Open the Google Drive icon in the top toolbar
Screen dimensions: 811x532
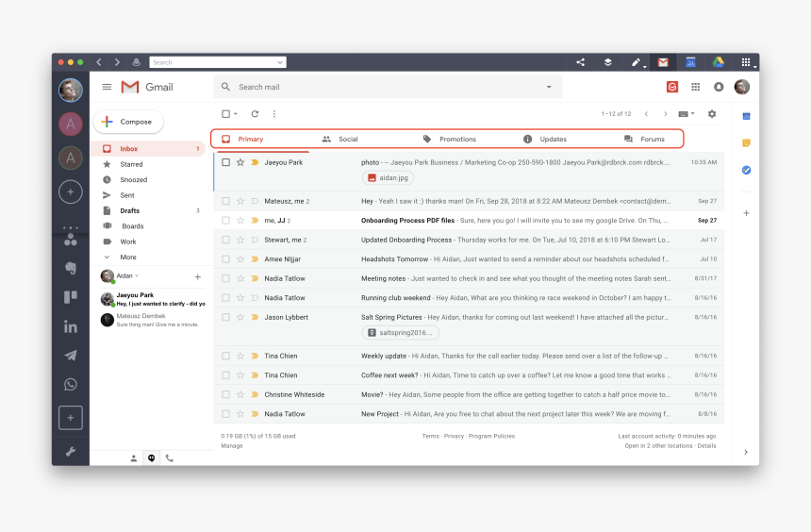[x=718, y=62]
